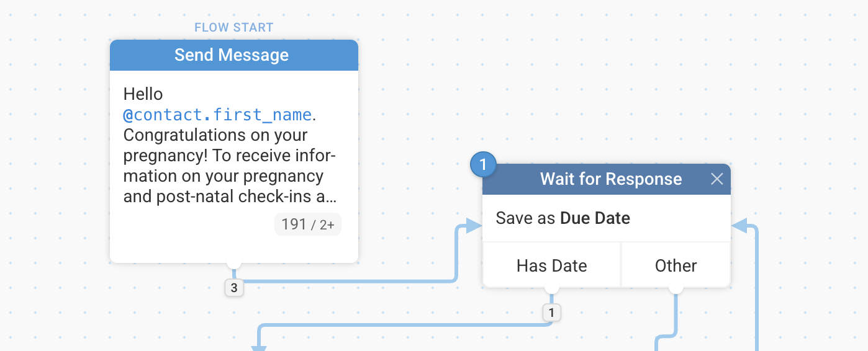Image resolution: width=868 pixels, height=351 pixels.
Task: Select the Other category
Action: pyautogui.click(x=676, y=265)
